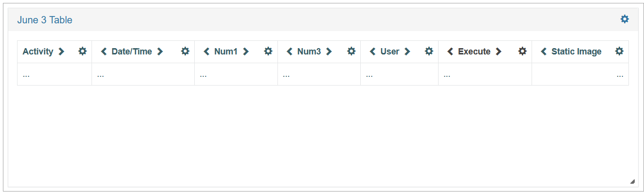Click the panel resize handle in the corner

pyautogui.click(x=632, y=181)
